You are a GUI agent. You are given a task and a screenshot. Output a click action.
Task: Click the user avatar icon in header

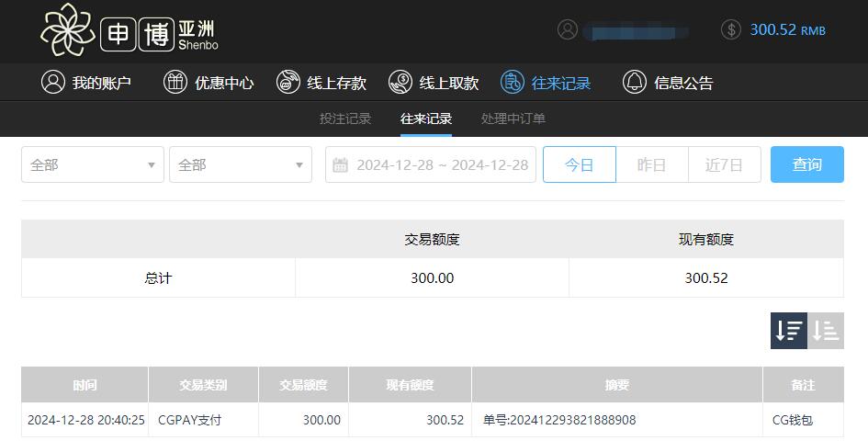(x=568, y=29)
